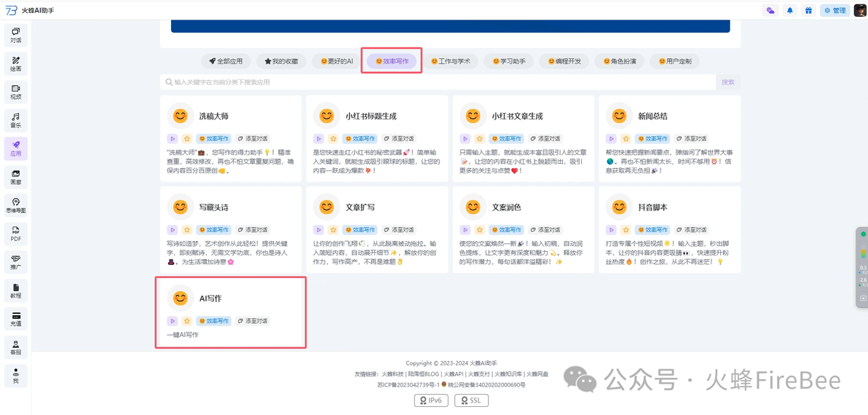
Task: Click the 火蜂AI助手 logo
Action: (30, 10)
